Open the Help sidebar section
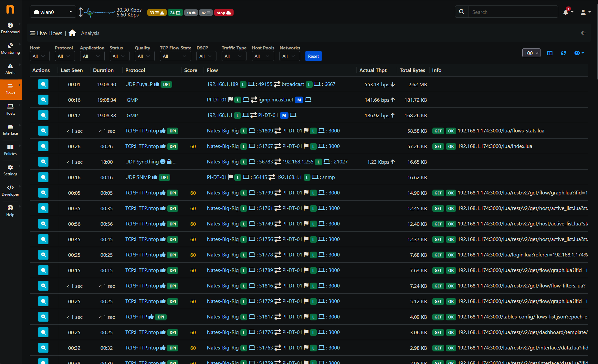598x364 pixels. [10, 211]
